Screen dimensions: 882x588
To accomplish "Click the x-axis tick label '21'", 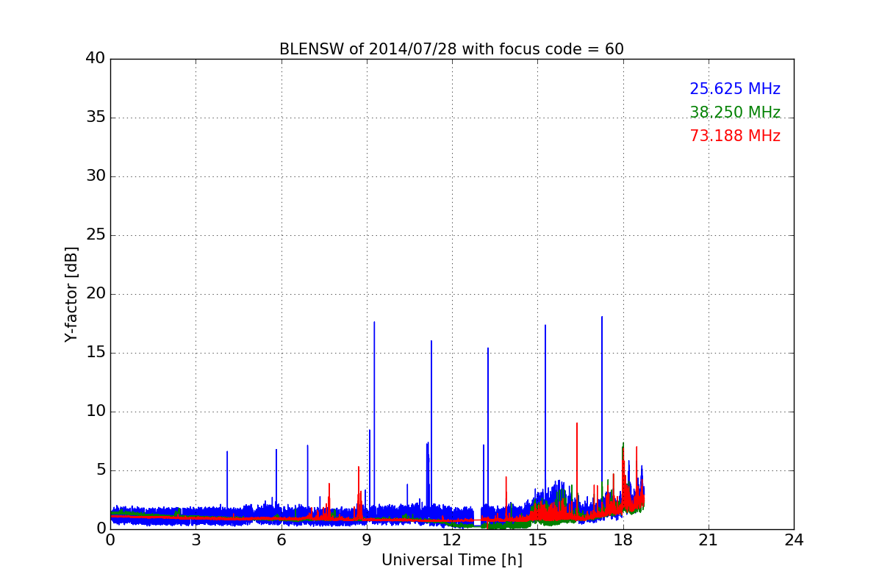I will click(709, 540).
